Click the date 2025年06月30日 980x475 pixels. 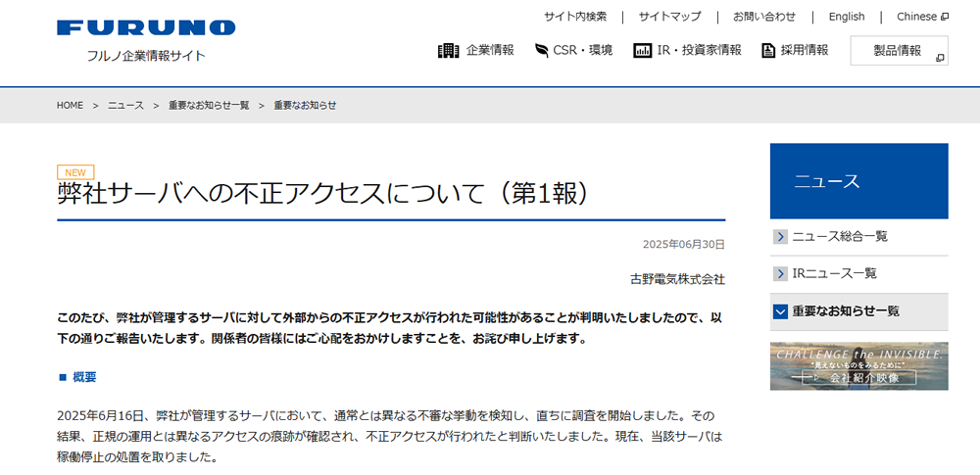click(684, 245)
